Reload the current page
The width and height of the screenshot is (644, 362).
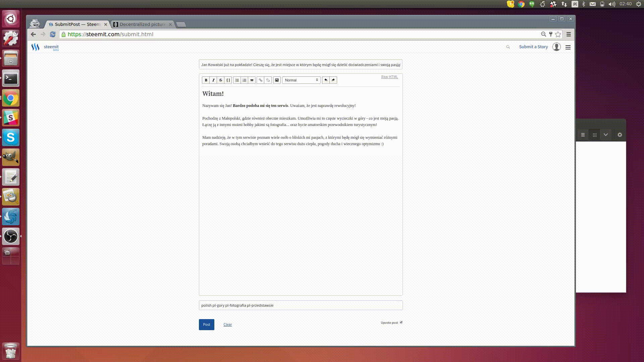[x=53, y=34]
